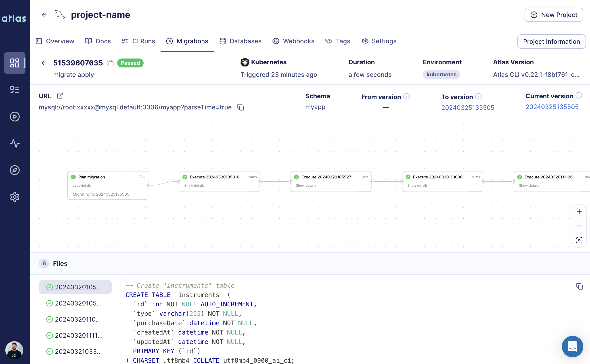Open the playback/runs icon in the sidebar

(15, 117)
